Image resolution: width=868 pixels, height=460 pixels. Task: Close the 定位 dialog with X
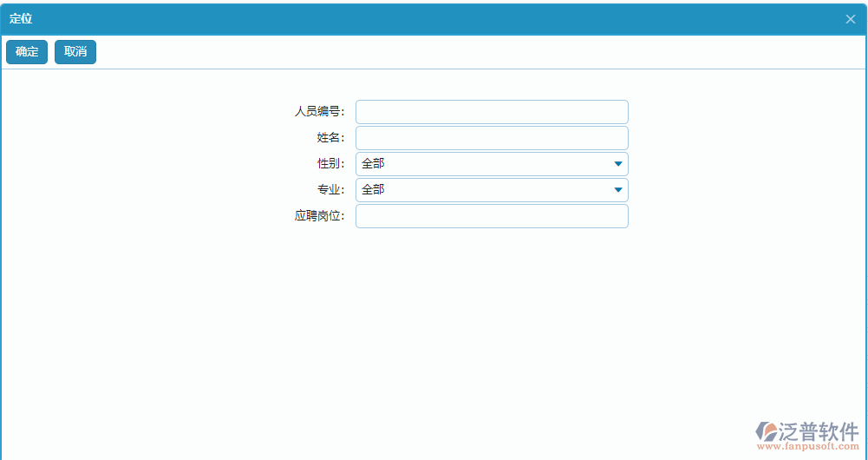click(x=850, y=19)
